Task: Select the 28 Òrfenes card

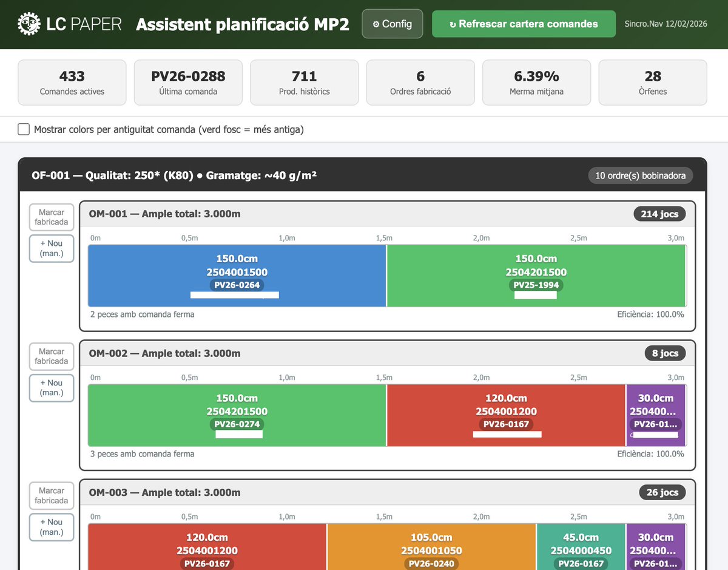Action: click(653, 83)
